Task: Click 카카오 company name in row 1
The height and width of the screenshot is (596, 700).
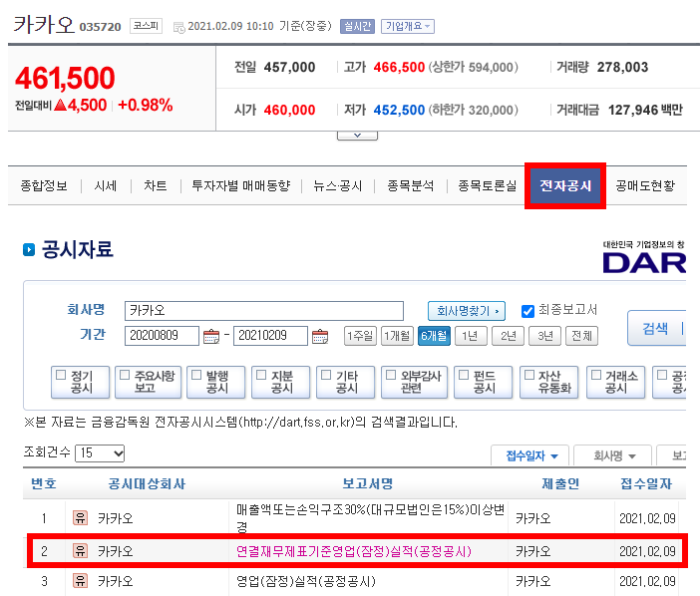Action: tap(116, 518)
